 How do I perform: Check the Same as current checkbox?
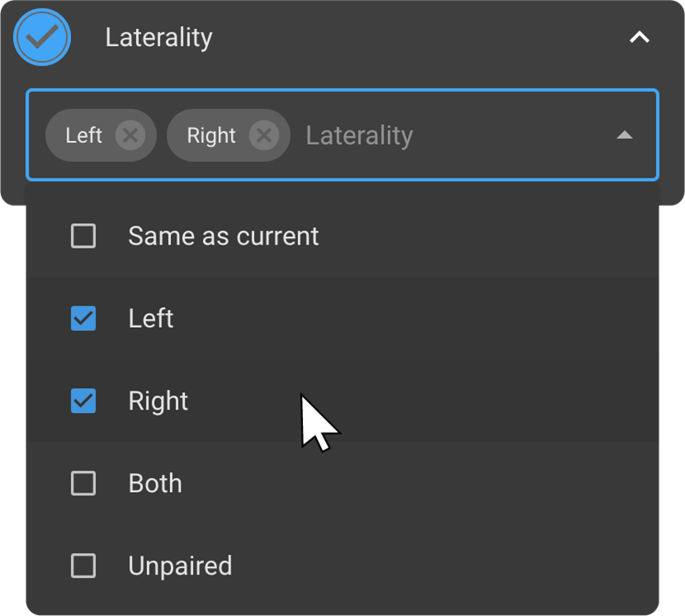pos(83,236)
